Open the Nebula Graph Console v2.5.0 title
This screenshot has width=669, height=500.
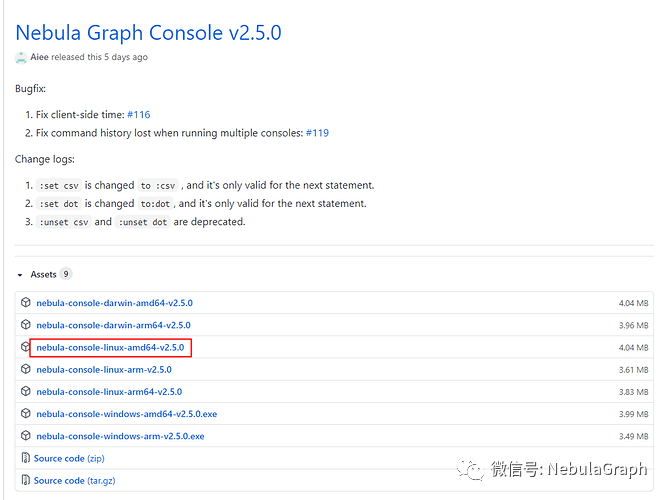[x=148, y=33]
